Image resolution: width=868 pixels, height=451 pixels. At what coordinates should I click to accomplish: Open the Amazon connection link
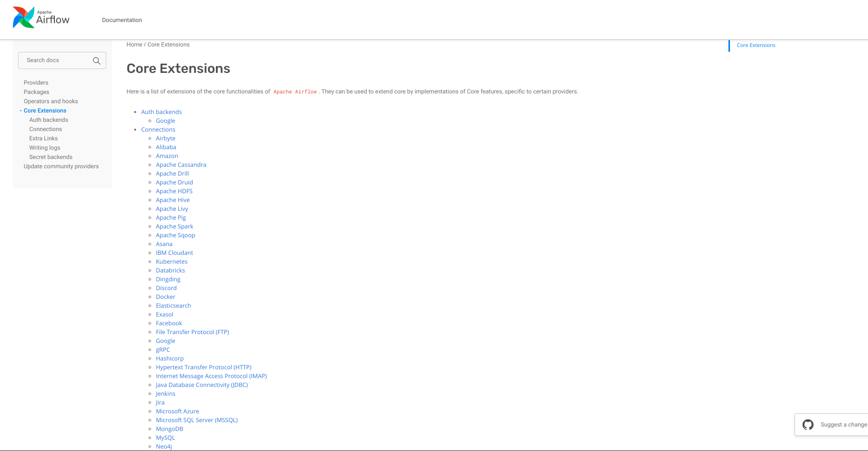[167, 156]
